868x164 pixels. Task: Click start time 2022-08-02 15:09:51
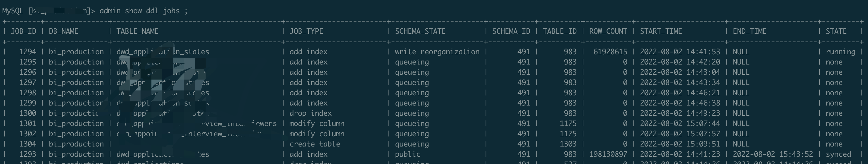[x=680, y=144]
